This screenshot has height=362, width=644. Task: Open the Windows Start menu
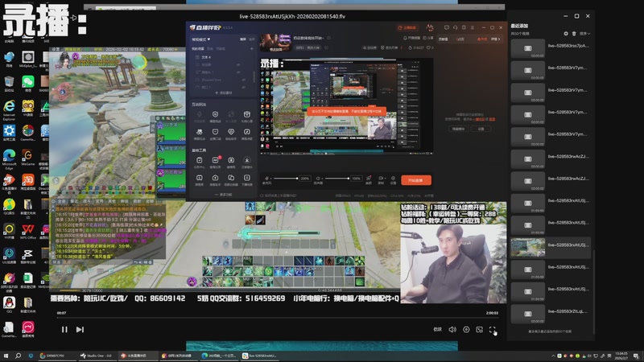(x=6, y=356)
